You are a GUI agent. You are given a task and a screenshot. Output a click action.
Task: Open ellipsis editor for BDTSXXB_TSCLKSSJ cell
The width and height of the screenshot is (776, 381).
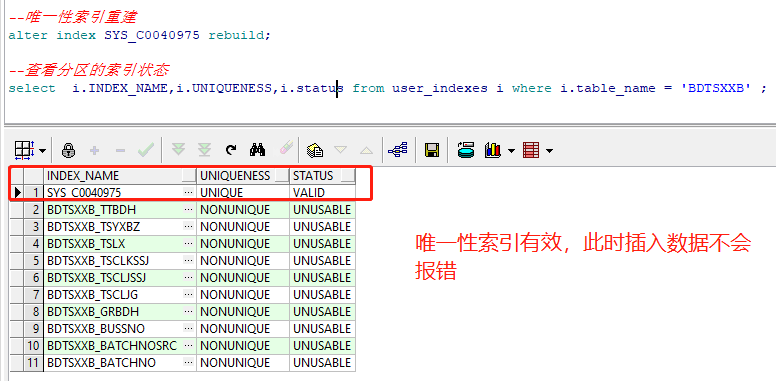(x=189, y=261)
